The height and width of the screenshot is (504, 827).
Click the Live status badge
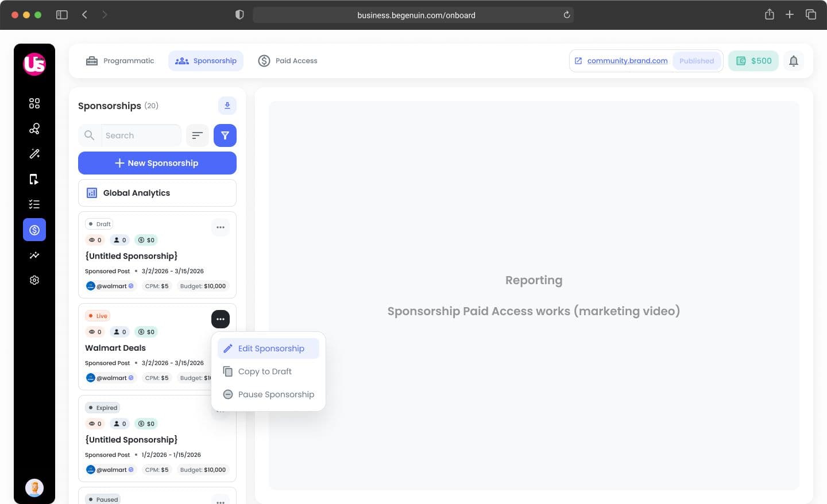pyautogui.click(x=98, y=316)
